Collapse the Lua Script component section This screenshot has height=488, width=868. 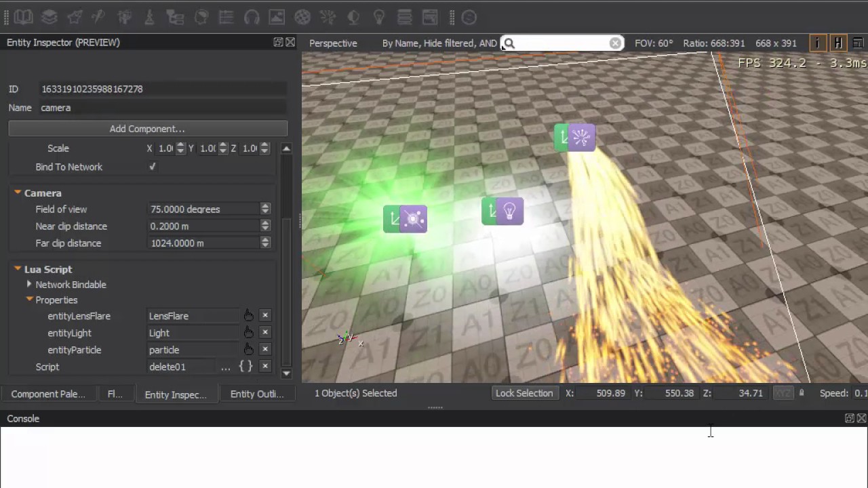pos(18,269)
